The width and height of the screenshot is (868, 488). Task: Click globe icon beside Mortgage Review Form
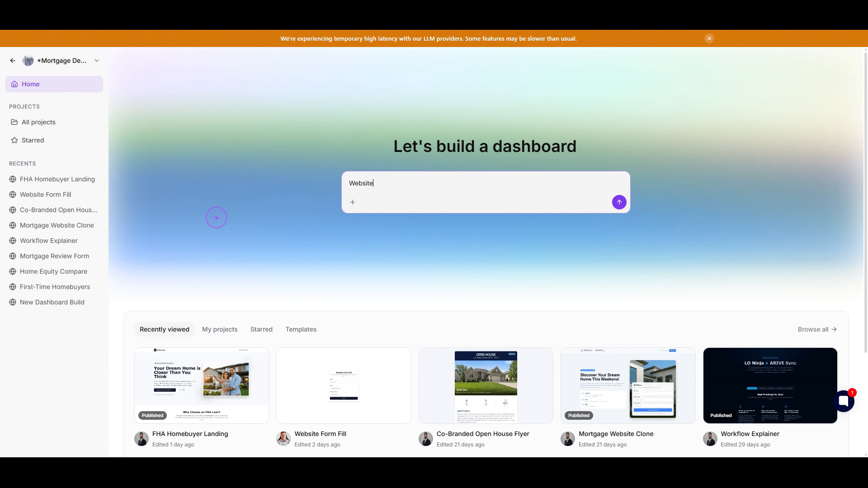[13, 256]
